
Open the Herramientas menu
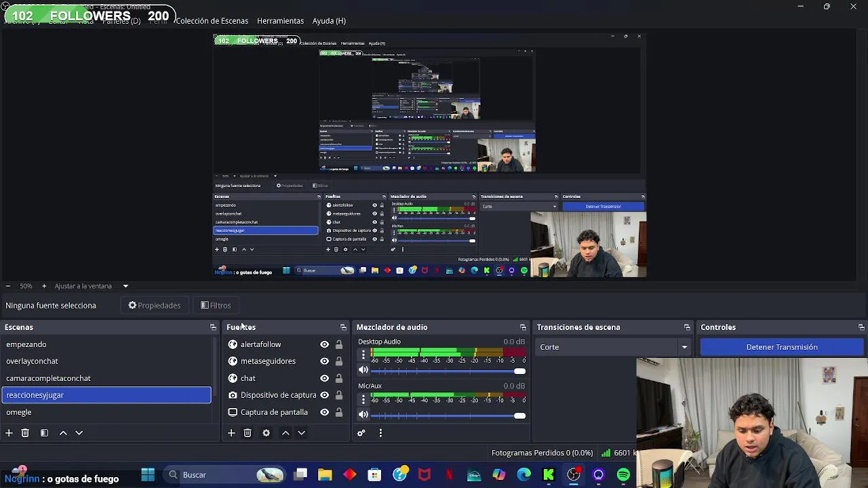tap(280, 21)
